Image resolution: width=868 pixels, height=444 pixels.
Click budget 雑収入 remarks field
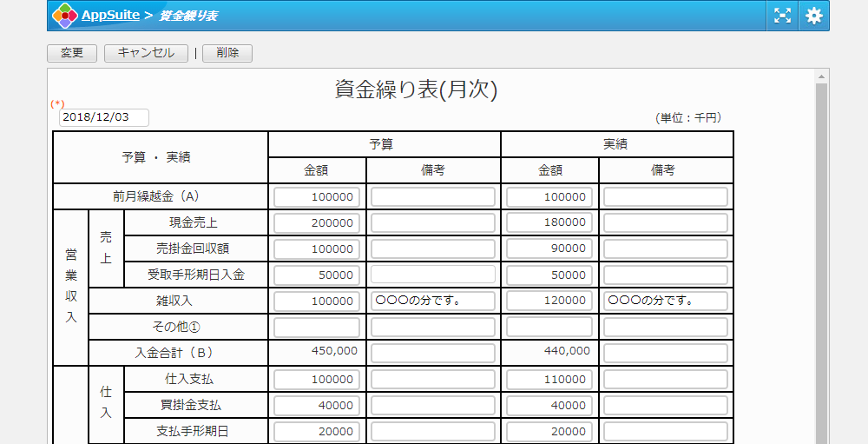[x=433, y=302]
